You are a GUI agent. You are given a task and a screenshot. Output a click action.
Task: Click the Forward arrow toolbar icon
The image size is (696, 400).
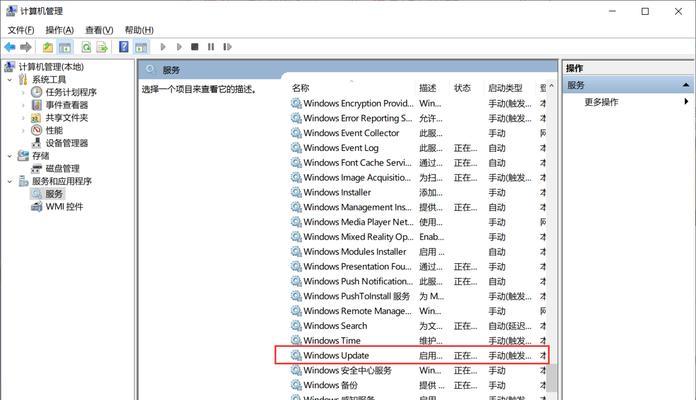(26, 47)
